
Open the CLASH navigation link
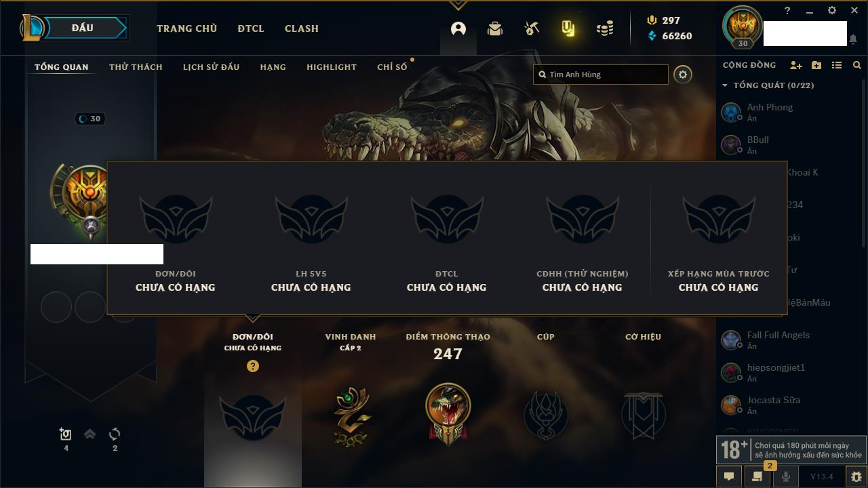302,28
